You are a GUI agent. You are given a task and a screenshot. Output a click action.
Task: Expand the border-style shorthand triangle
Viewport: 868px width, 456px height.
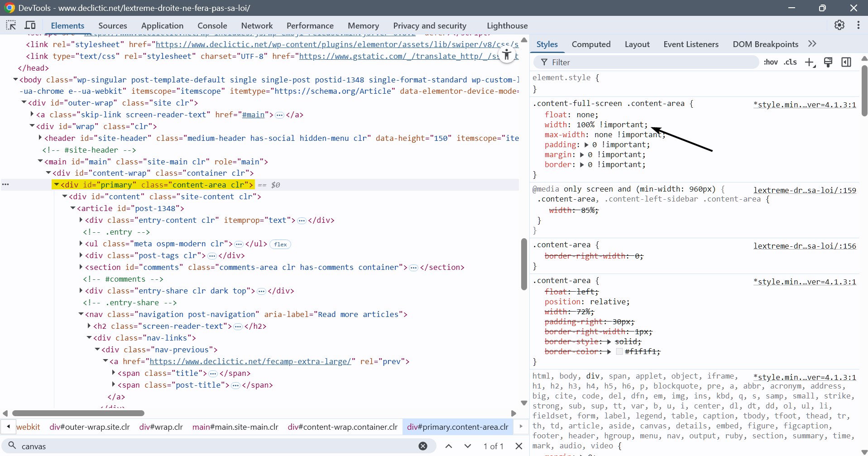[x=609, y=342]
